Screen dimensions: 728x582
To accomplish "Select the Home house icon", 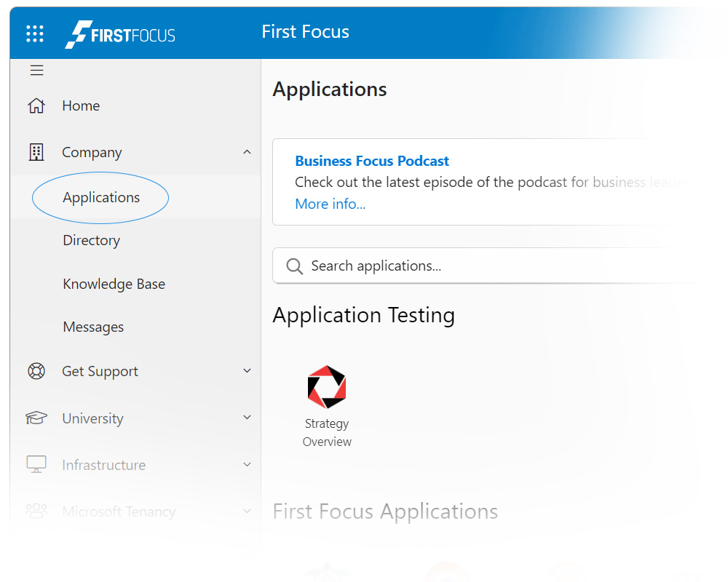I will point(36,105).
